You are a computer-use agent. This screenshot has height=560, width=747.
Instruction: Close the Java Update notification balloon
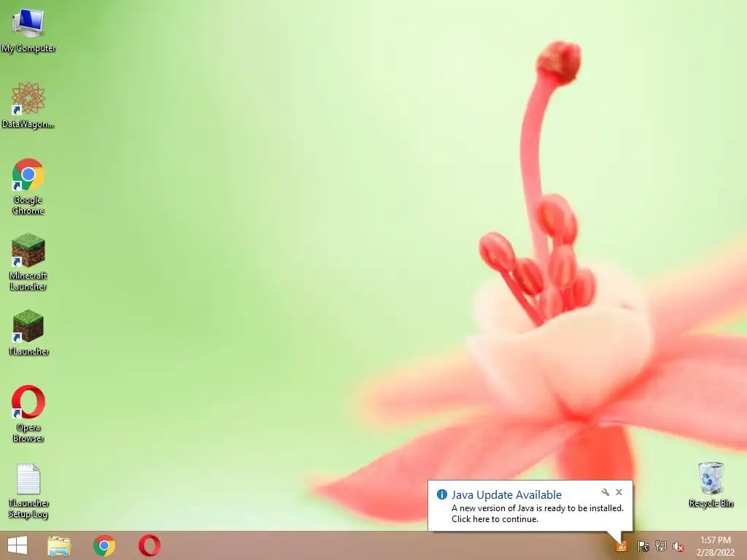[619, 492]
